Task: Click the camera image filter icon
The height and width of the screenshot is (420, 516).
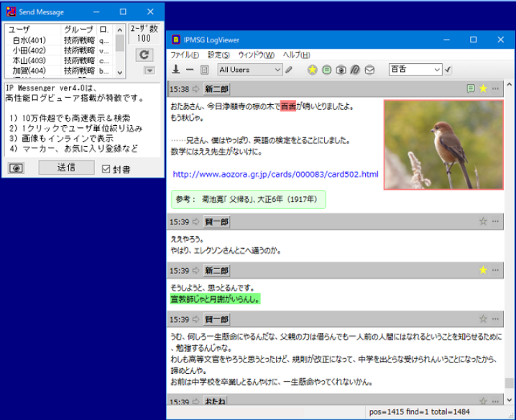Action: click(x=341, y=70)
